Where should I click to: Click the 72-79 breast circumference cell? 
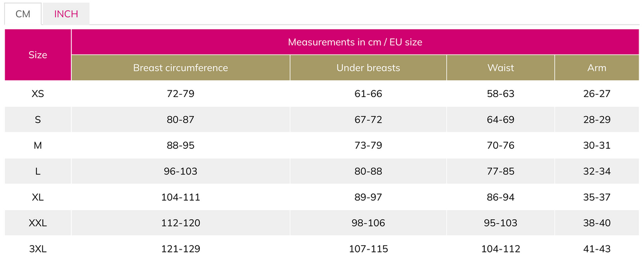[x=181, y=94]
